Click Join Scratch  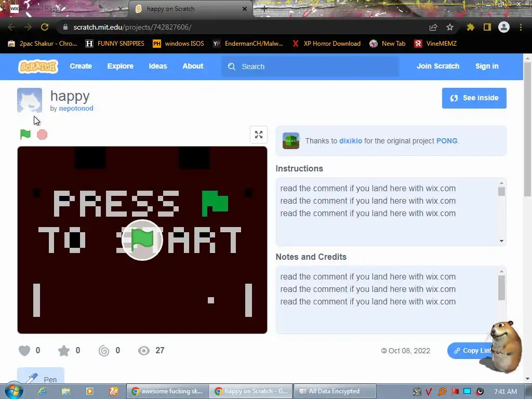point(437,66)
